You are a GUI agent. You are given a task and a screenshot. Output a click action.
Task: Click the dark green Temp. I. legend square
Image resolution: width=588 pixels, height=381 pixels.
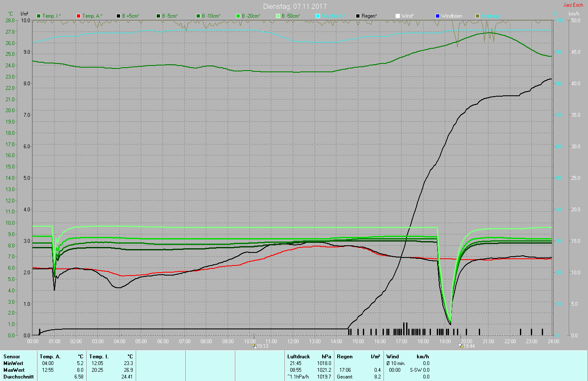(x=39, y=16)
